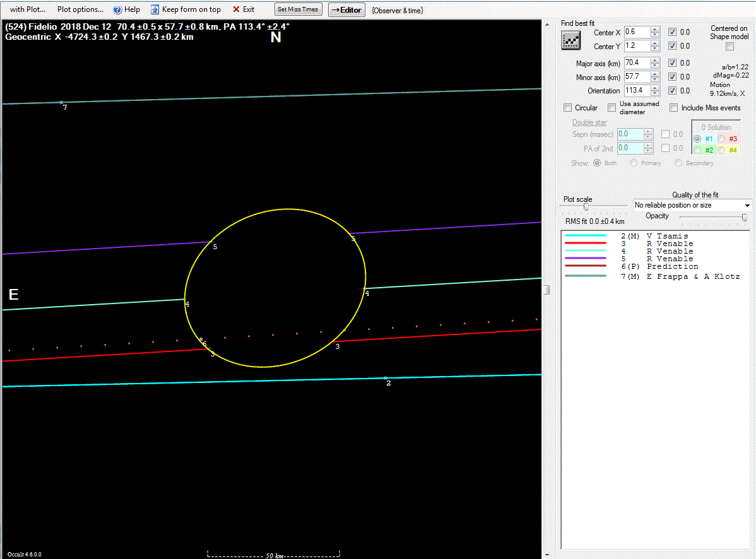The width and height of the screenshot is (756, 559).
Task: Open the Double star link
Action: pyautogui.click(x=589, y=122)
